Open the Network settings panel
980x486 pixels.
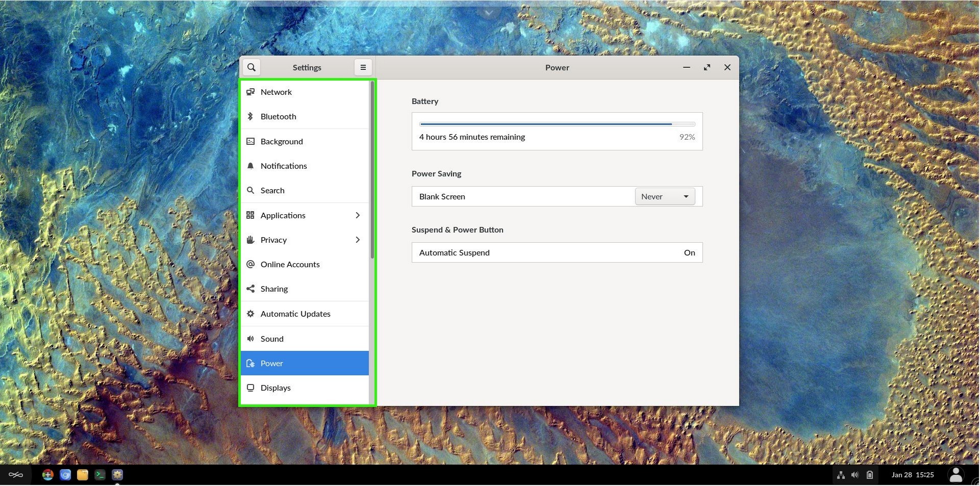pos(305,92)
